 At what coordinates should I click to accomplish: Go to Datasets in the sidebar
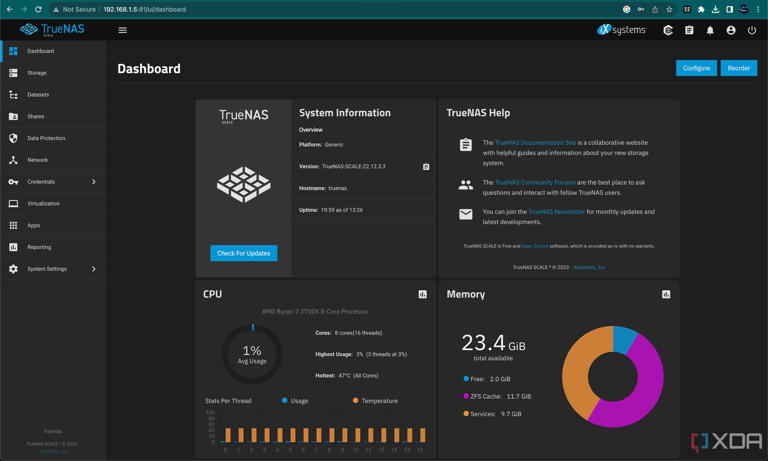tap(38, 95)
